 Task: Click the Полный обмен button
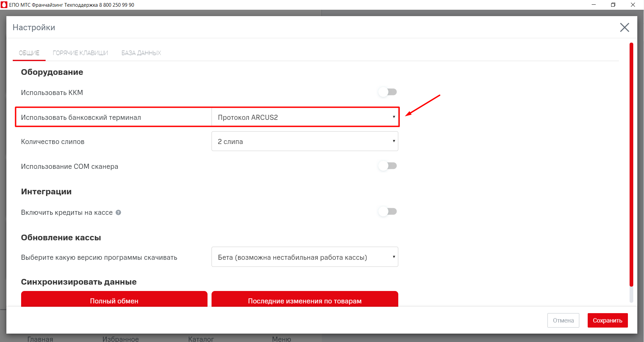[x=114, y=299]
